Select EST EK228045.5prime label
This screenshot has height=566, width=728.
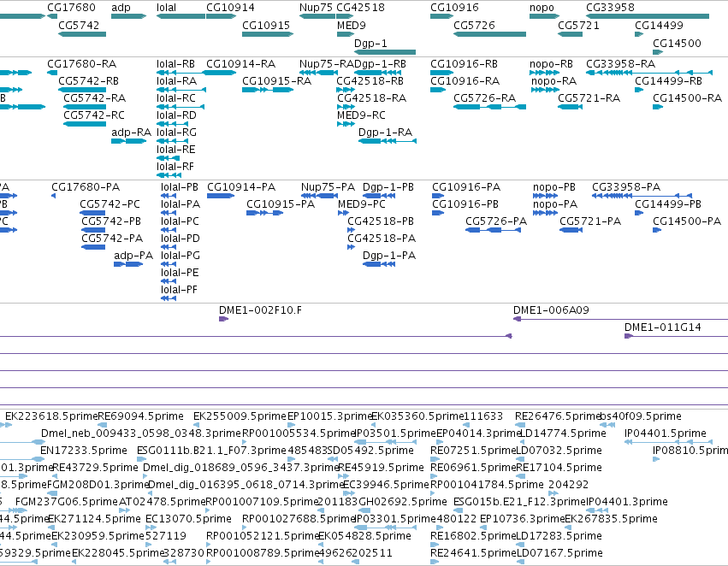(x=118, y=553)
